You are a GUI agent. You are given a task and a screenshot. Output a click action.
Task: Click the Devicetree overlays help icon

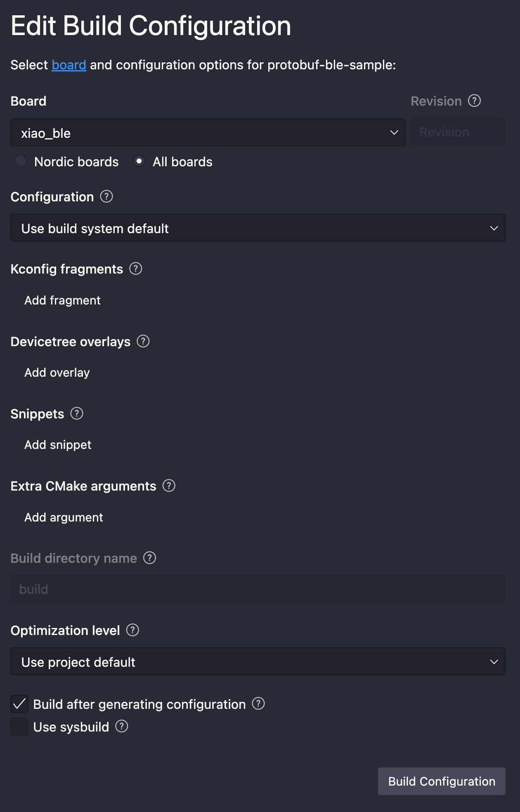(143, 342)
